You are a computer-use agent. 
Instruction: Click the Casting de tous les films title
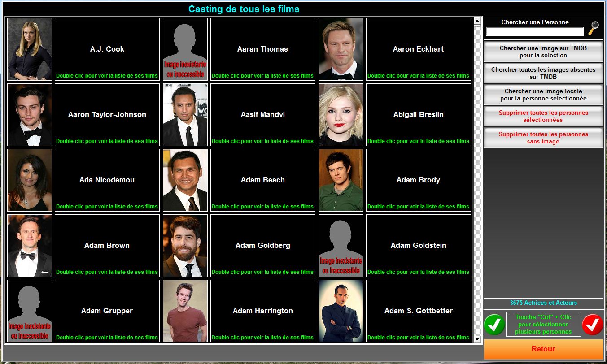point(244,9)
